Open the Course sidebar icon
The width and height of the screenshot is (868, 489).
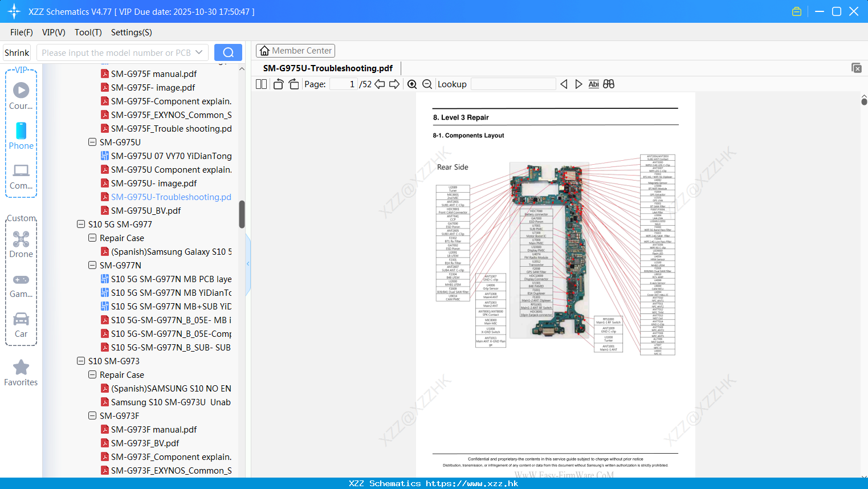tap(21, 96)
